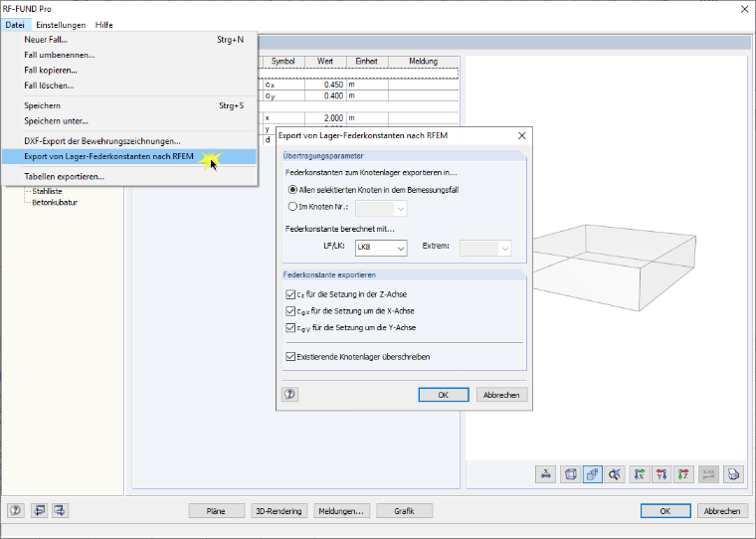This screenshot has width=756, height=539.
Task: Choose 'Fall löschen...' menu entry
Action: [129, 86]
